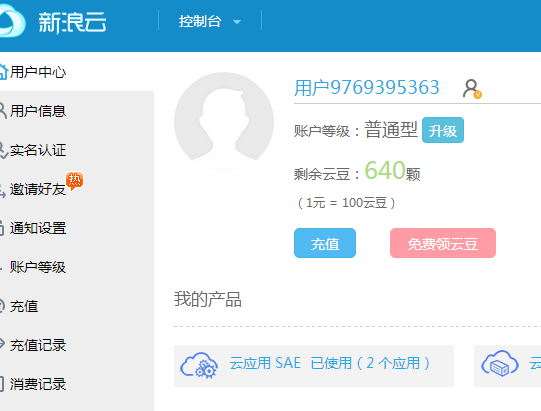Click 已使用 ( 2 个应用 ) link
541x411 pixels.
370,363
